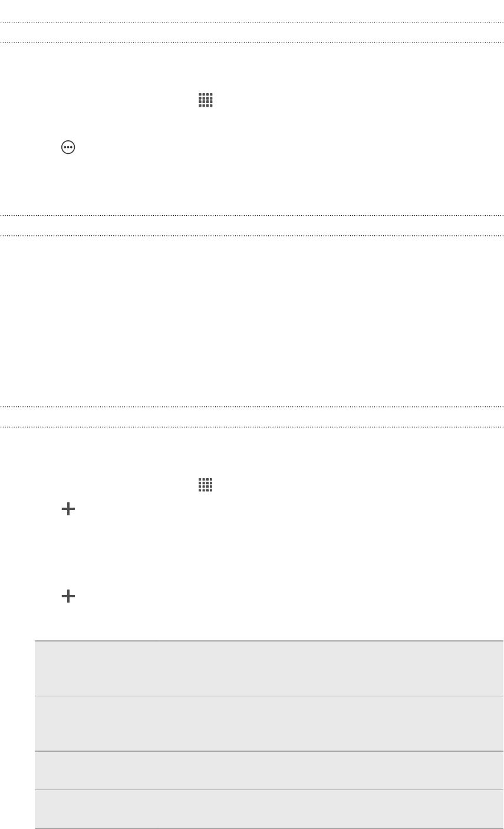This screenshot has height=829, width=504.
Task: Click dotted line below the three-dot icon section
Action: pyautogui.click(x=252, y=215)
